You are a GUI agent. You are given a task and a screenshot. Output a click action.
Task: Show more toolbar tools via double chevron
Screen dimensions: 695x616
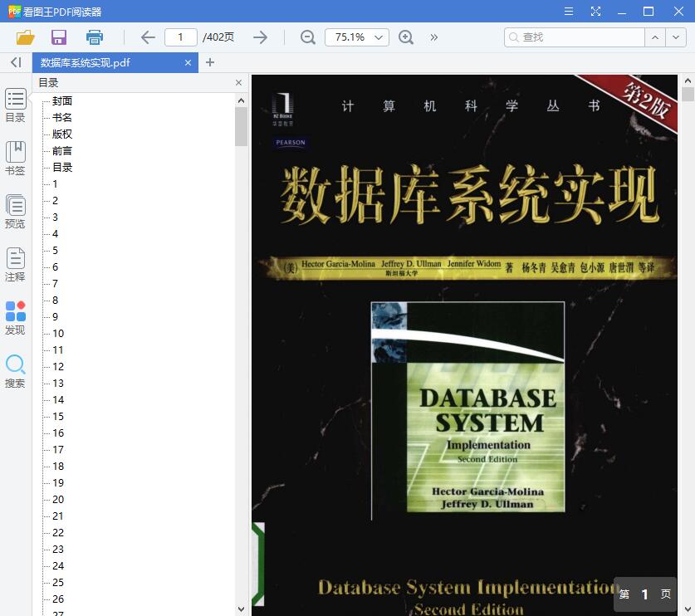point(433,37)
